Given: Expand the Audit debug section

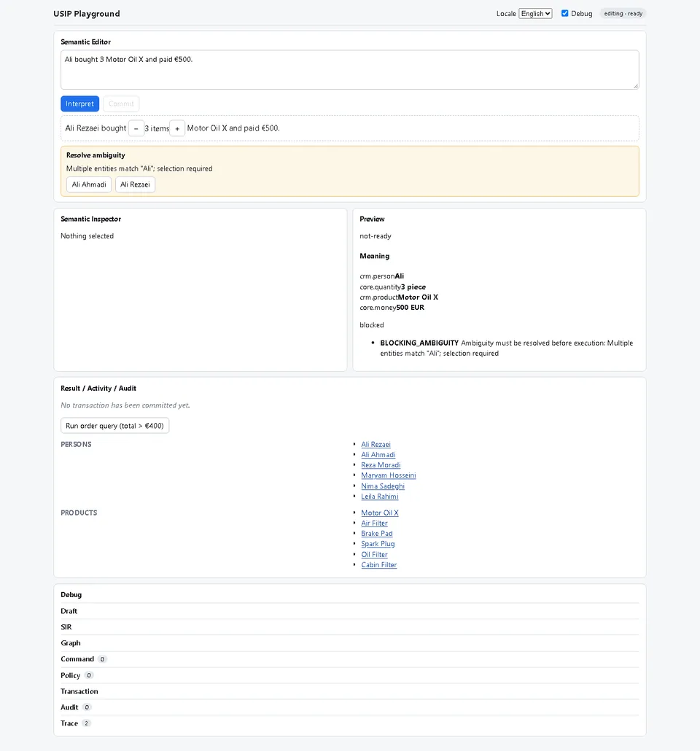Looking at the screenshot, I should click(x=350, y=707).
